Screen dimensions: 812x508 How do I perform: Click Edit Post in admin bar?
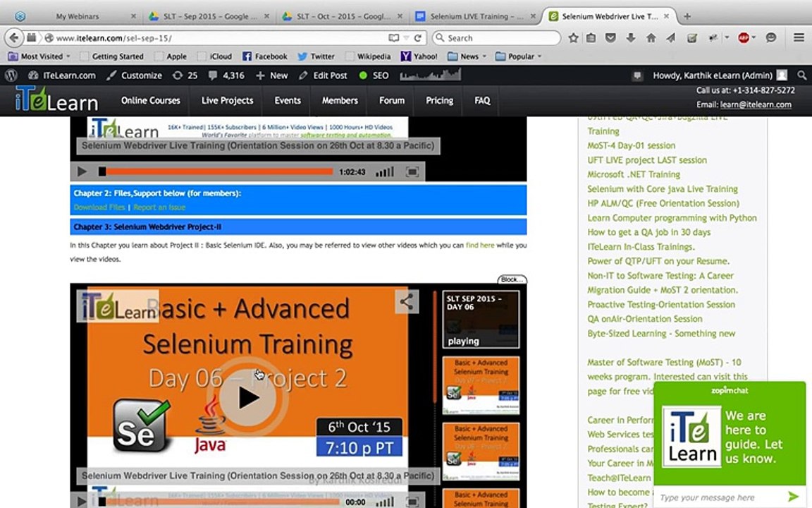tap(323, 75)
